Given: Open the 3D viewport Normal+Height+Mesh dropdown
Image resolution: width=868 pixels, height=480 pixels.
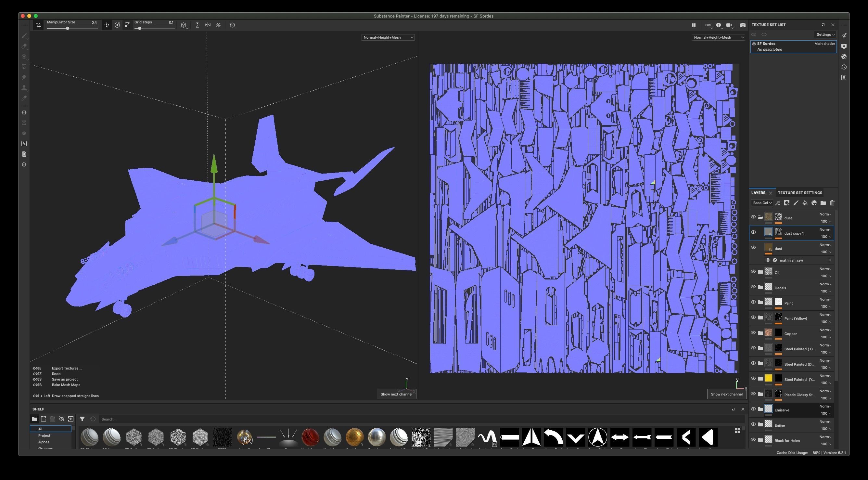Looking at the screenshot, I should 388,37.
